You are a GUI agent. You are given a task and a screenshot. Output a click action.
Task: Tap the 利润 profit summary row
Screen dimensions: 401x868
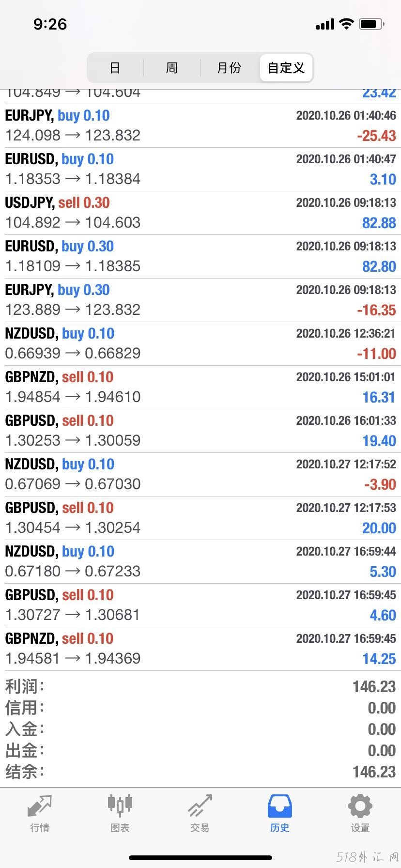[x=200, y=686]
